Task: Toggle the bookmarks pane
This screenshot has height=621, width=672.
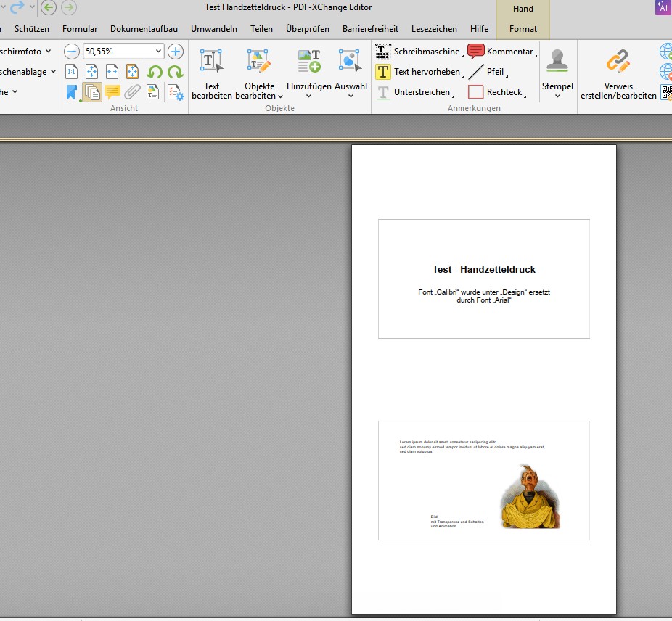Action: [72, 91]
